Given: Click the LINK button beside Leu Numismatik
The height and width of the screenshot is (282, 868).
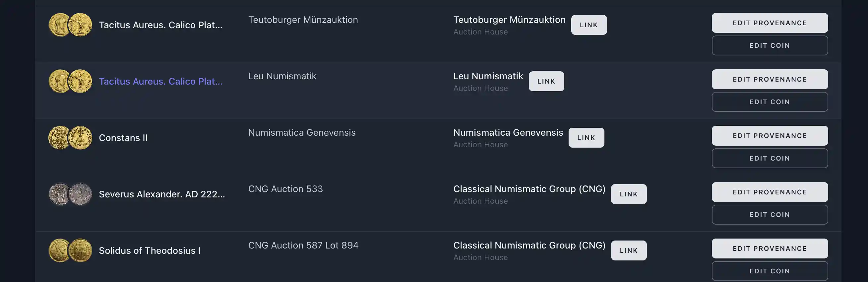Looking at the screenshot, I should pyautogui.click(x=546, y=81).
